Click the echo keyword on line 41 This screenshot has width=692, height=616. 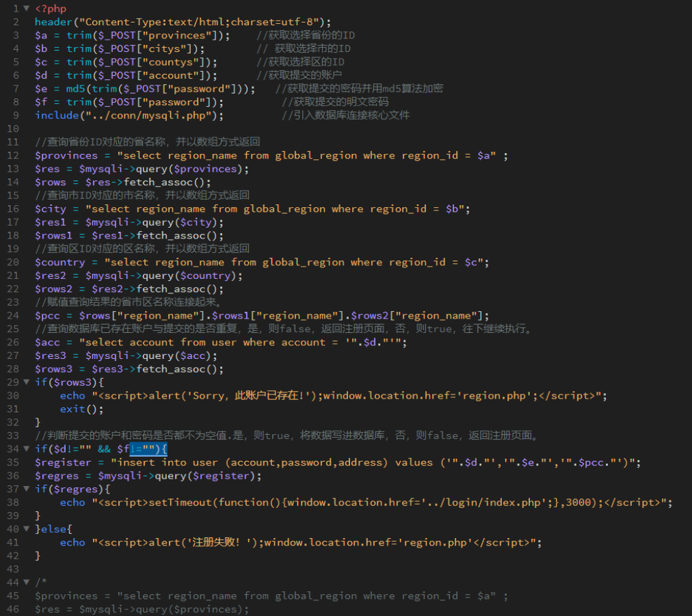coord(72,542)
